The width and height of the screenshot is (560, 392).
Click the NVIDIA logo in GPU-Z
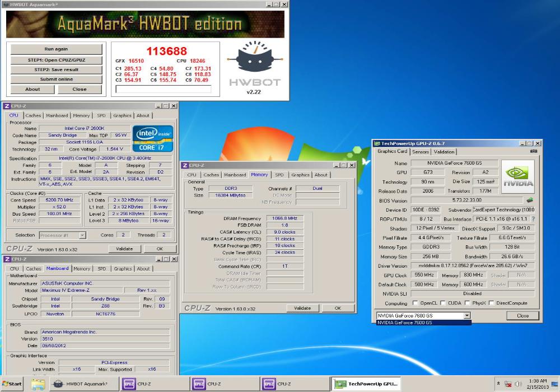coord(518,176)
